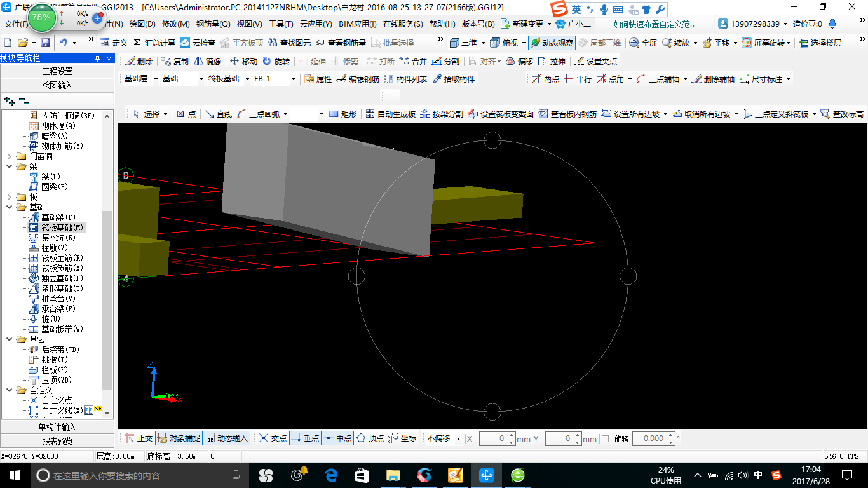
Task: Open 单构件输入 panel button
Action: click(57, 427)
